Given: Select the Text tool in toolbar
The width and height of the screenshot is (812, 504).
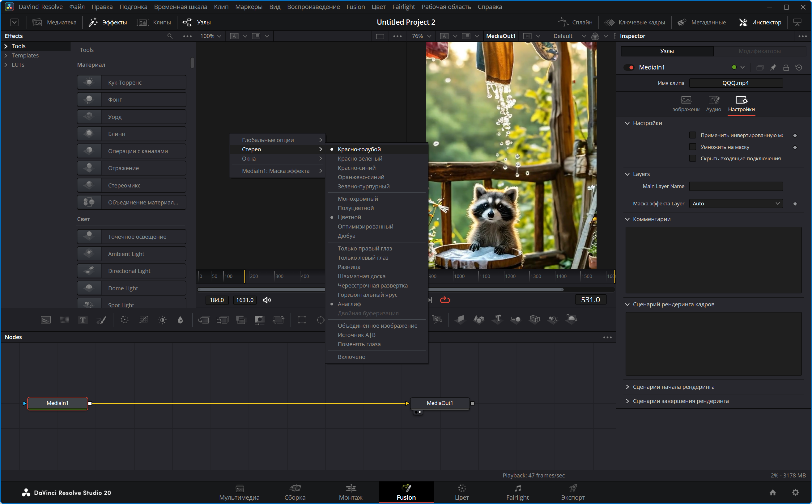Looking at the screenshot, I should click(83, 320).
